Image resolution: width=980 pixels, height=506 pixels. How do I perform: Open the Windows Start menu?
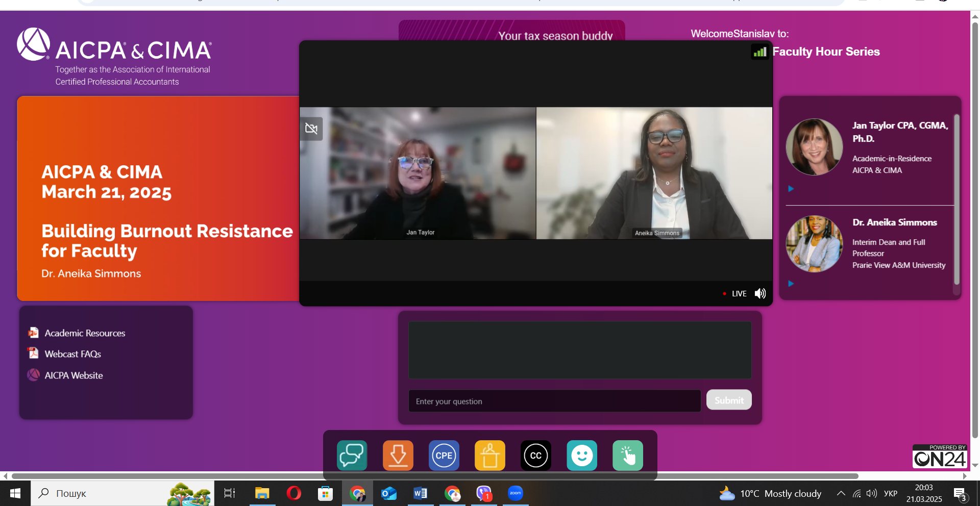[x=15, y=493]
